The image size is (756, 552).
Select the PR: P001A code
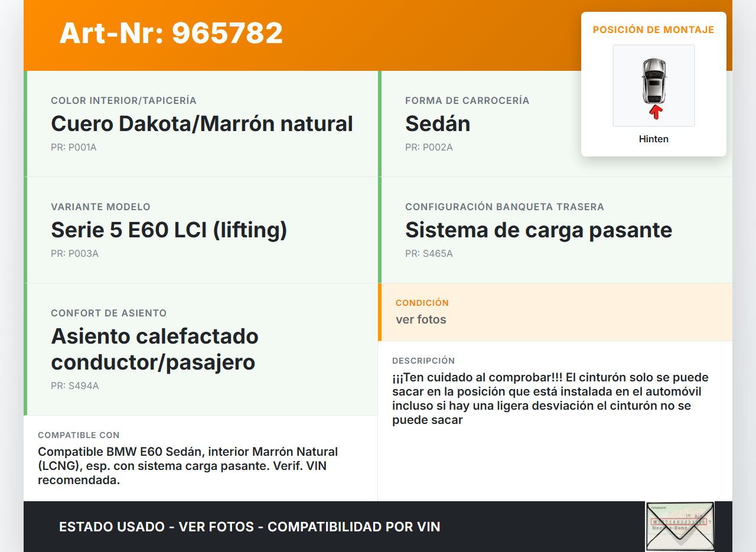pyautogui.click(x=74, y=148)
